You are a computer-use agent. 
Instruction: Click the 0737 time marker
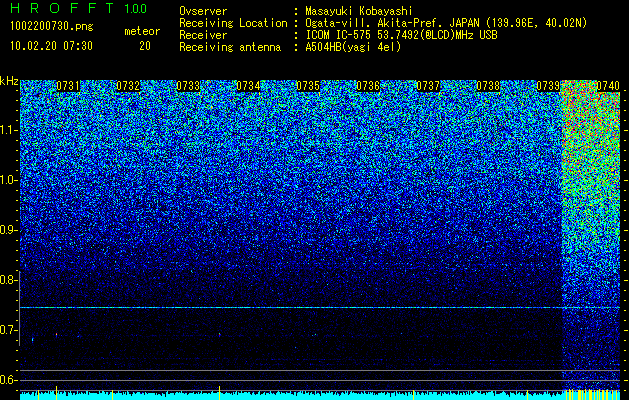pos(428,86)
